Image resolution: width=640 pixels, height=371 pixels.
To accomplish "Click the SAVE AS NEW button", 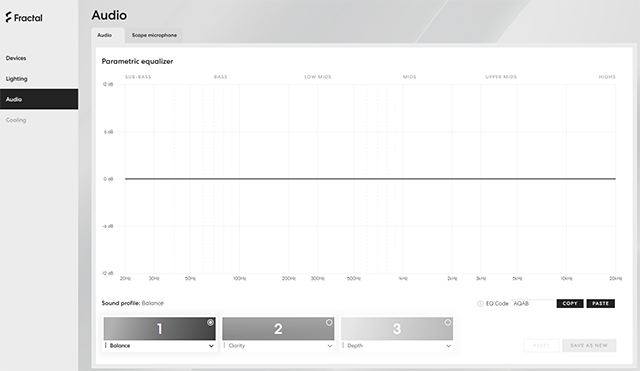I will click(589, 345).
